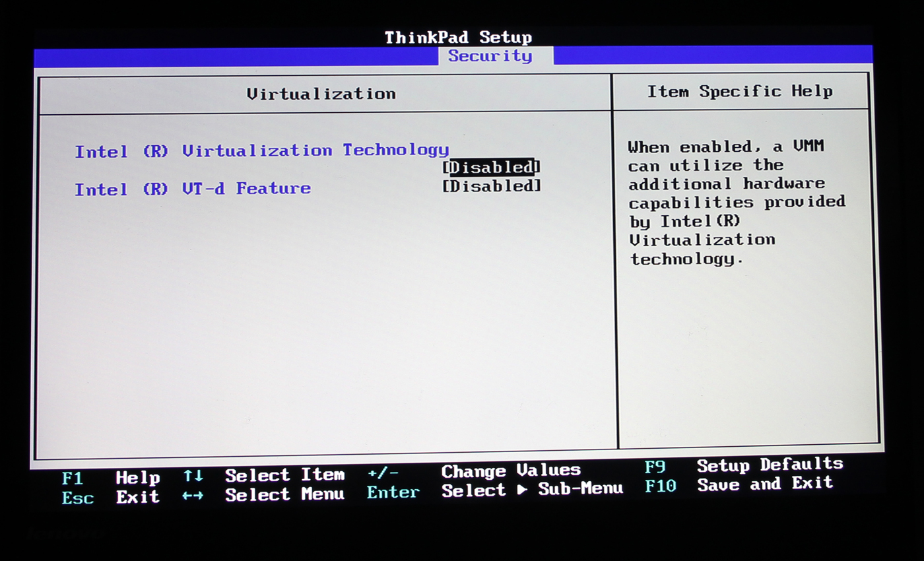Click the Select Item footer label
Image resolution: width=924 pixels, height=561 pixels.
pos(284,475)
